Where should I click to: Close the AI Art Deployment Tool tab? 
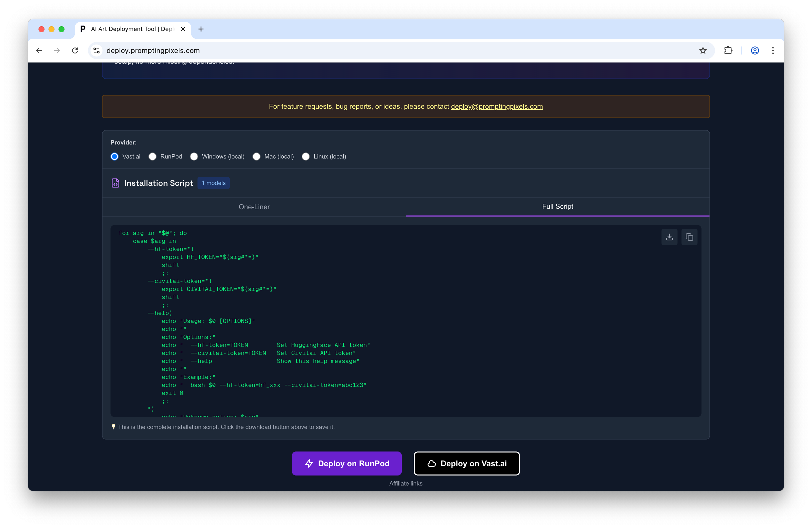[183, 29]
